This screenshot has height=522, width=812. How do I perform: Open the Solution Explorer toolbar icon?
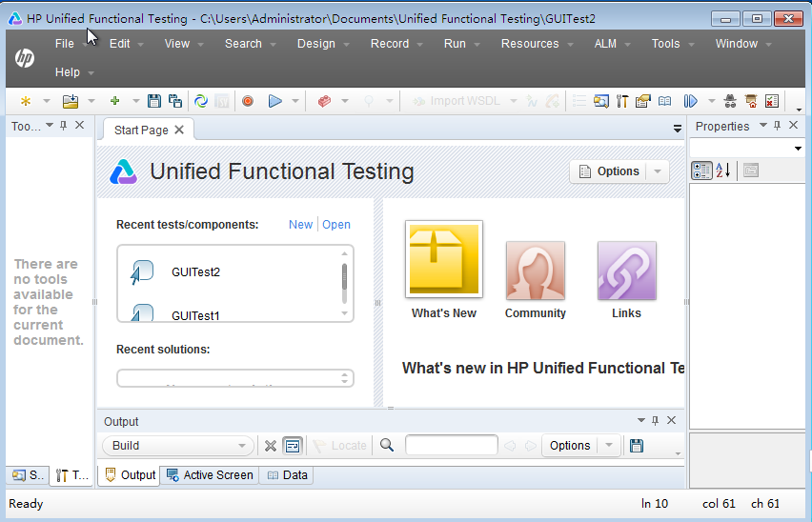[x=601, y=101]
